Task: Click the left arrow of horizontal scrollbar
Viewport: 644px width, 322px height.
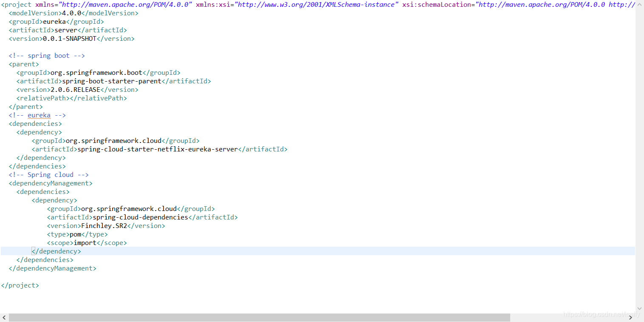Action: tap(4, 317)
